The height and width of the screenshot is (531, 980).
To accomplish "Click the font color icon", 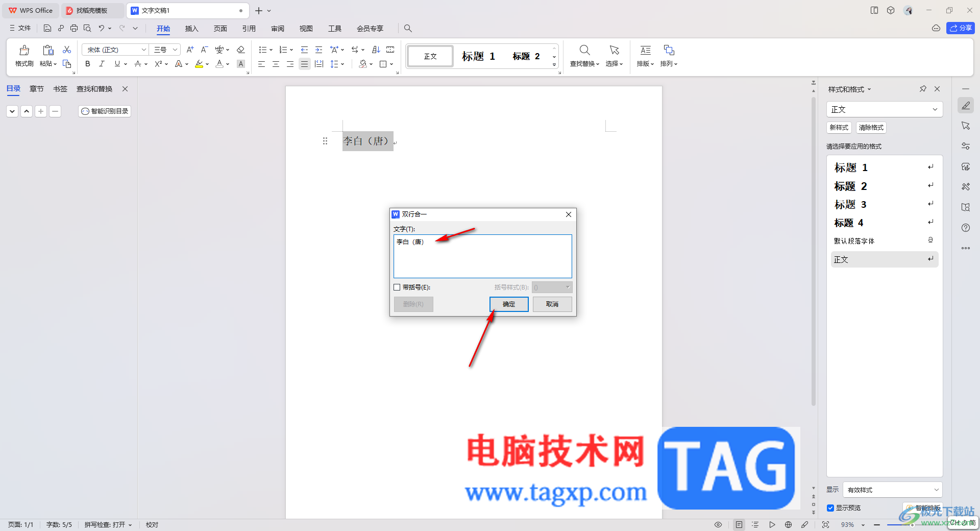I will [219, 64].
